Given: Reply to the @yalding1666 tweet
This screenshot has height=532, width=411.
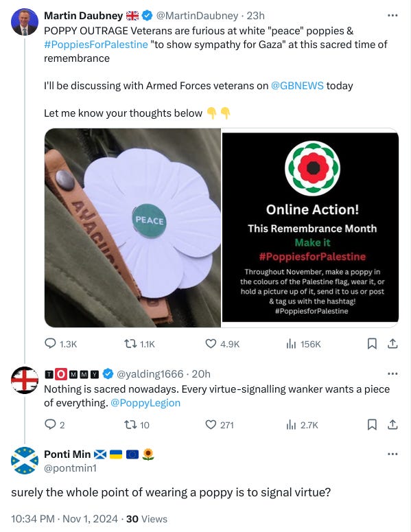Looking at the screenshot, I should 50,424.
